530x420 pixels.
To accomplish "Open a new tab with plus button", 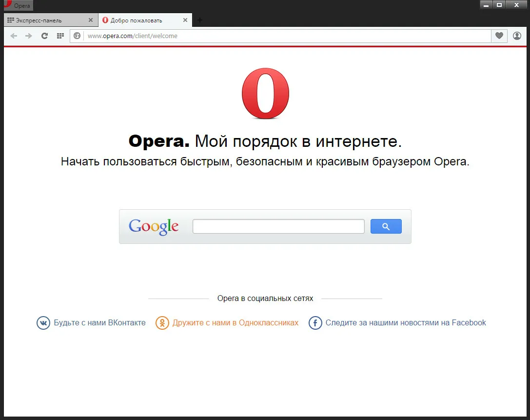I will (x=199, y=20).
